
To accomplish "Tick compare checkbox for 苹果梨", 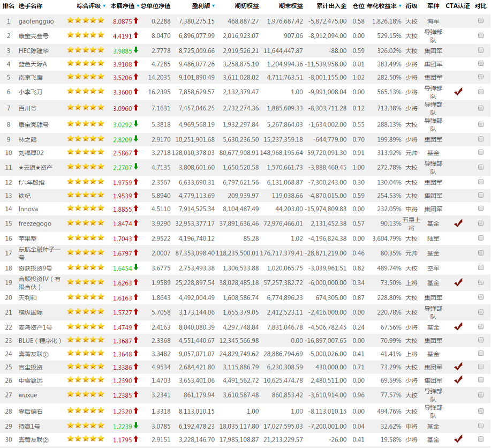I will (x=481, y=238).
